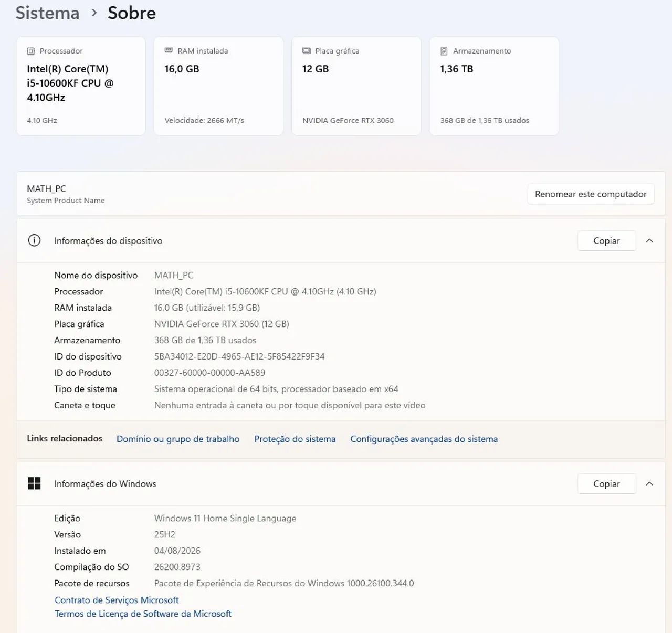Screen dimensions: 672x633
Task: Click the 'Instalado em' row label
Action: click(x=80, y=551)
